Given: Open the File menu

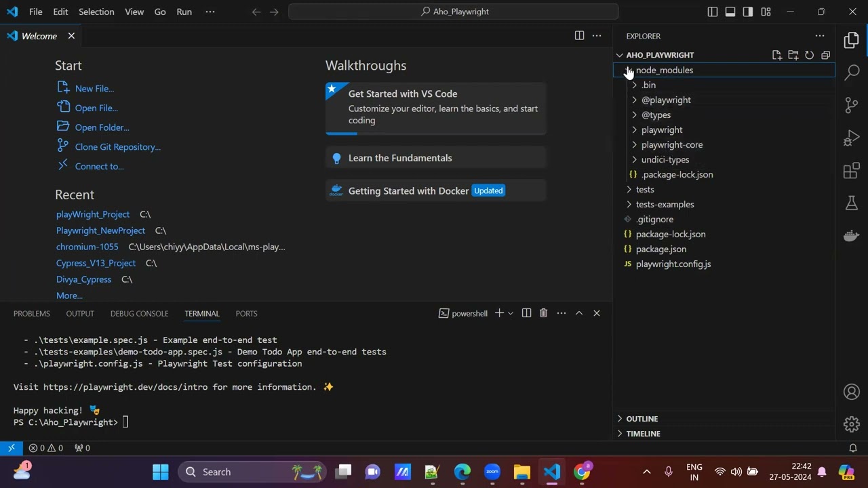Looking at the screenshot, I should click(35, 12).
